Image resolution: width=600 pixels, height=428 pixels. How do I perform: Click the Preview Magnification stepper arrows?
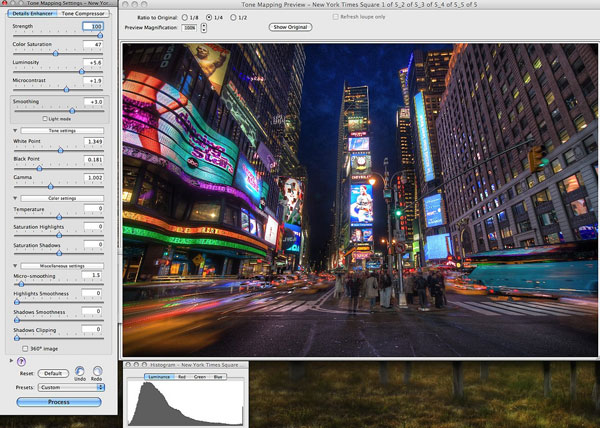tap(204, 27)
